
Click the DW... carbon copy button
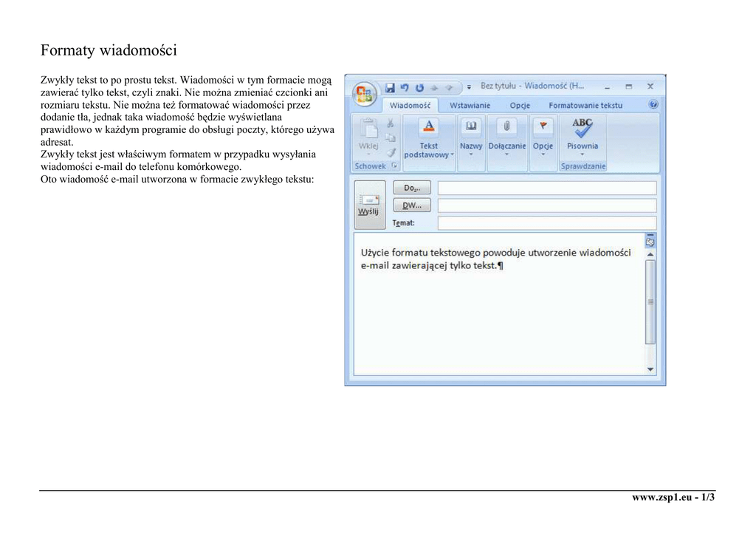click(411, 205)
